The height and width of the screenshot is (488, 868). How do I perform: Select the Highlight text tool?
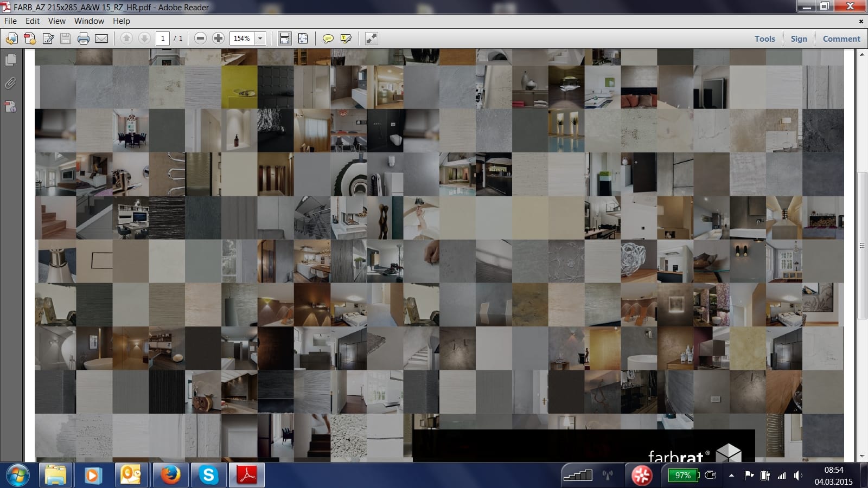[x=346, y=38]
